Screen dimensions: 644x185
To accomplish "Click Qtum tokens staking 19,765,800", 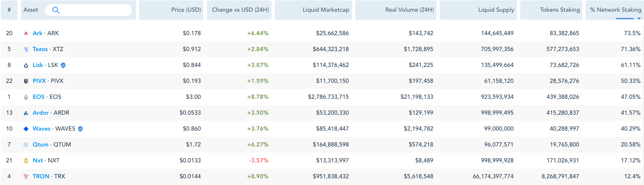I will click(x=564, y=144).
